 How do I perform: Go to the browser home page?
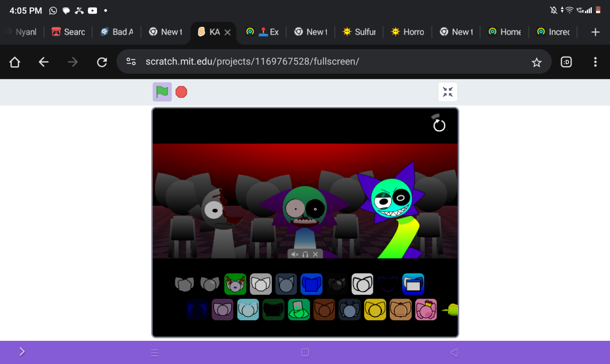coord(15,62)
